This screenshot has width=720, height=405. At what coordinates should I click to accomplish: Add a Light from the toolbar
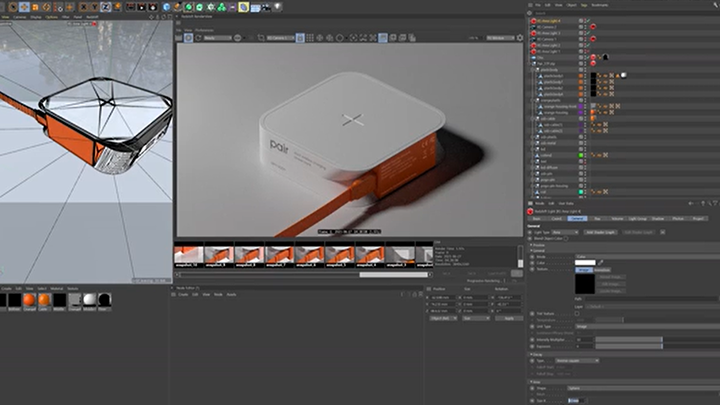point(278,7)
